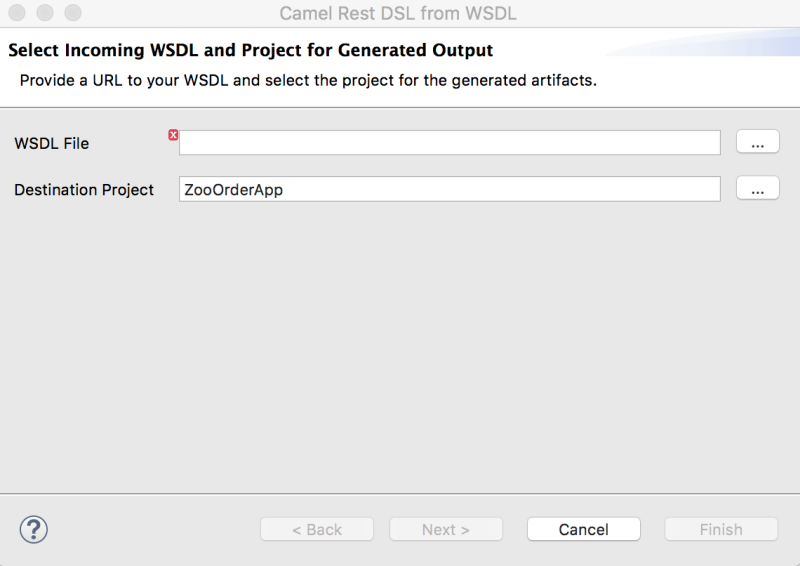
Task: Minimize the wizard window
Action: click(45, 14)
